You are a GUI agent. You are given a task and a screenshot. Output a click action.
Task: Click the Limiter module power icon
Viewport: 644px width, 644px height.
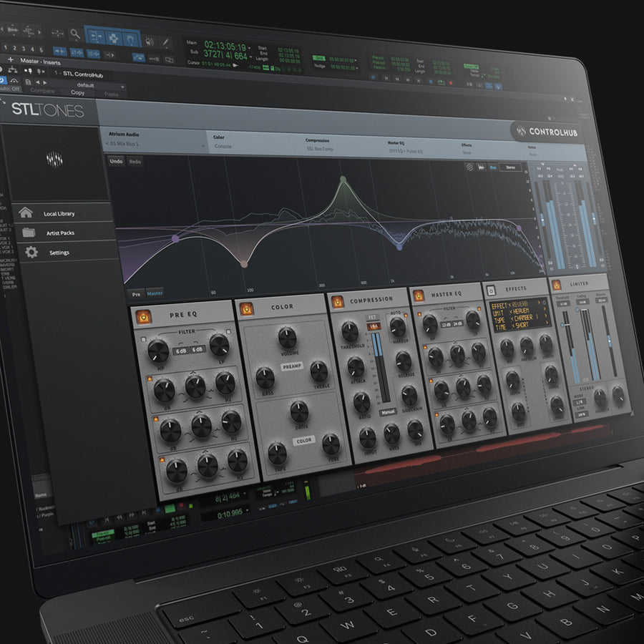556,286
